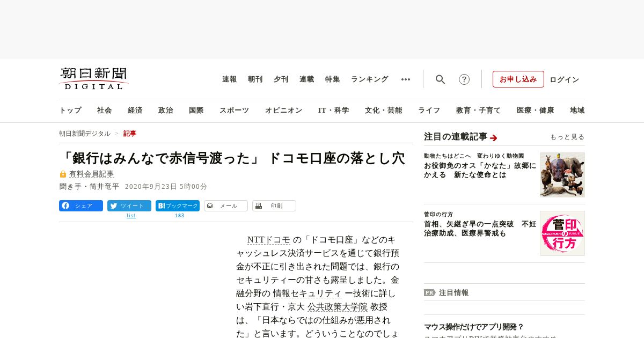Screen dimensions: 644x338
Task: Click the 菅印の行方 series label text
Action: tap(438, 214)
